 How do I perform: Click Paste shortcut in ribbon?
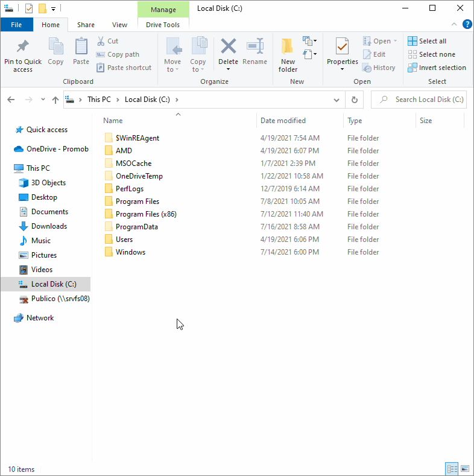[124, 68]
